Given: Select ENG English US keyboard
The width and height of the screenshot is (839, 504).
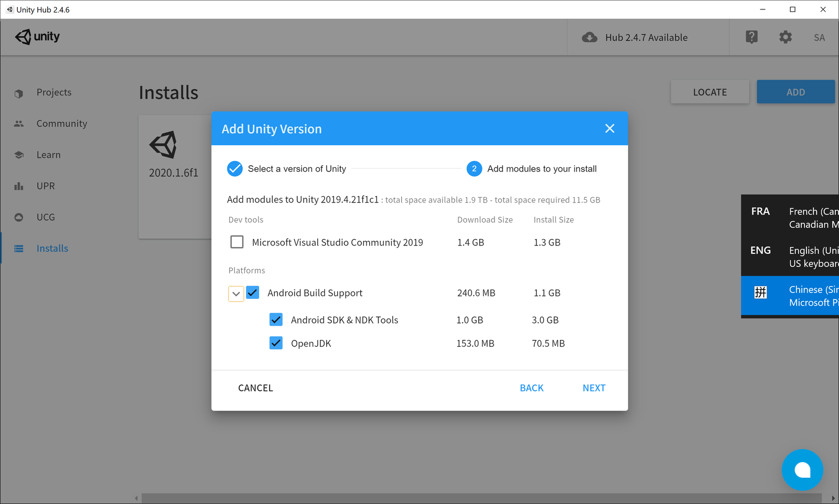Looking at the screenshot, I should (x=790, y=256).
